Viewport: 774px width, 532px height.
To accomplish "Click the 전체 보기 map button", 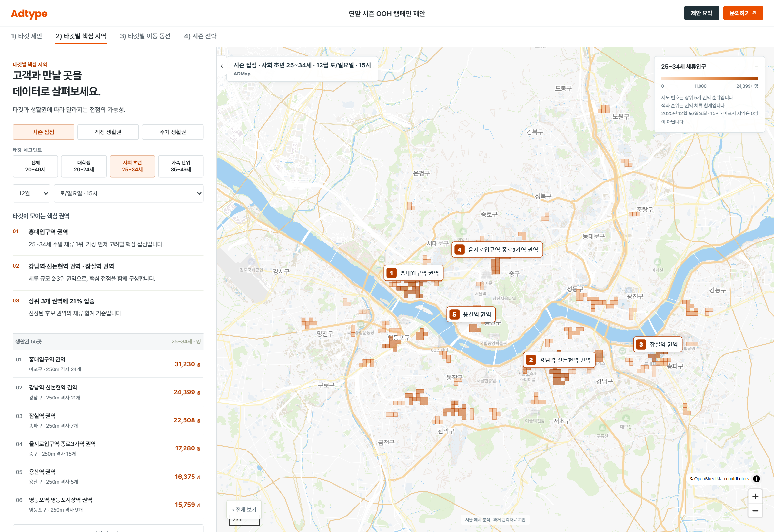I will coord(244,509).
